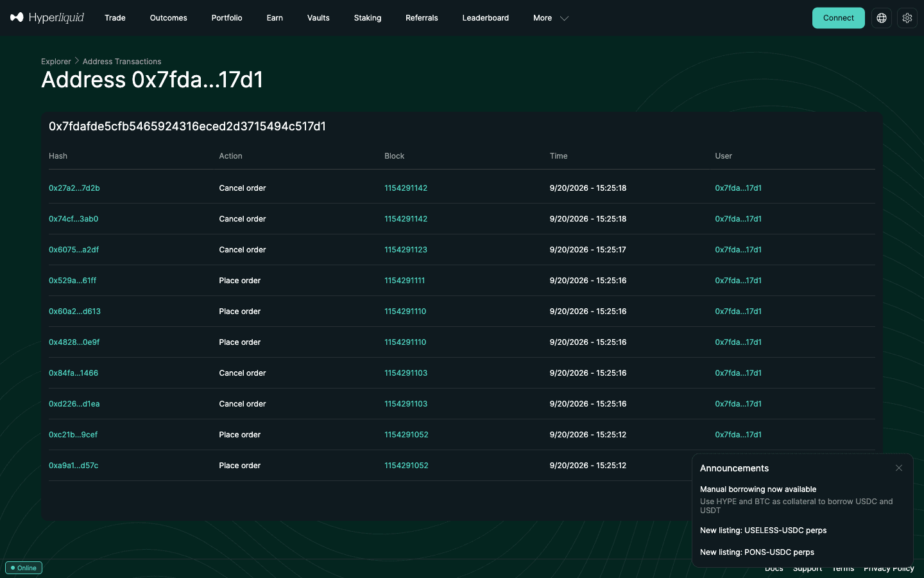Open the Trade tab
The height and width of the screenshot is (578, 924).
pos(115,18)
